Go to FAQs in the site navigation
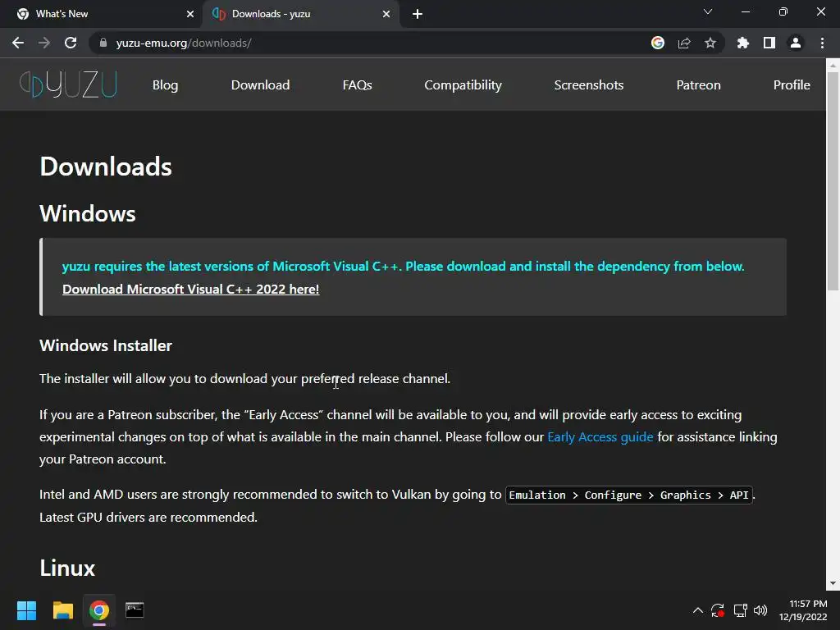The image size is (840, 630). pyautogui.click(x=358, y=84)
